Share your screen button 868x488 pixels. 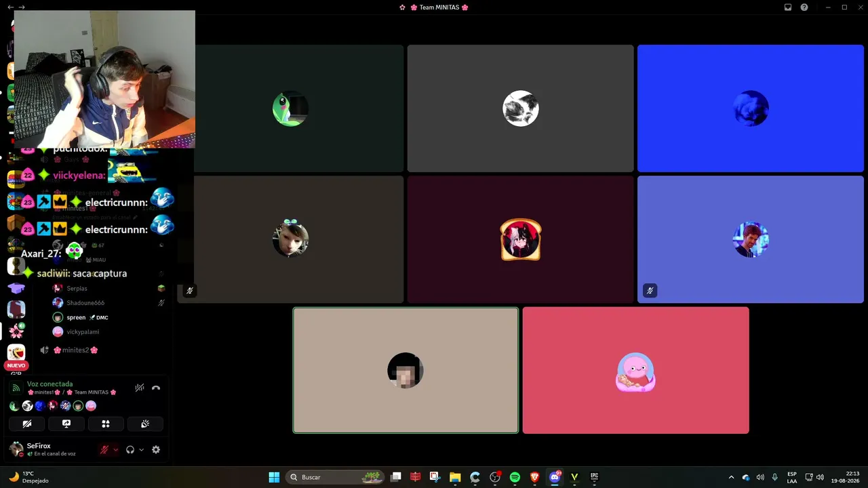(66, 424)
